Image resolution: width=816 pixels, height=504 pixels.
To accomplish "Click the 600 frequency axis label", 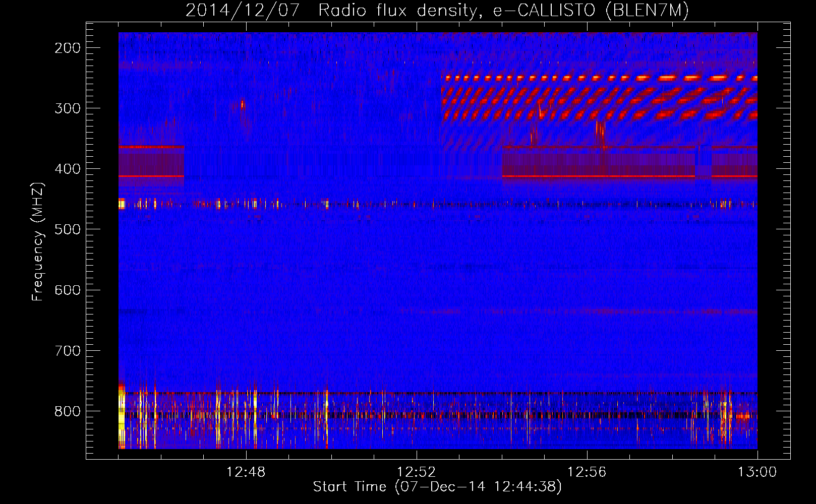I will [68, 290].
